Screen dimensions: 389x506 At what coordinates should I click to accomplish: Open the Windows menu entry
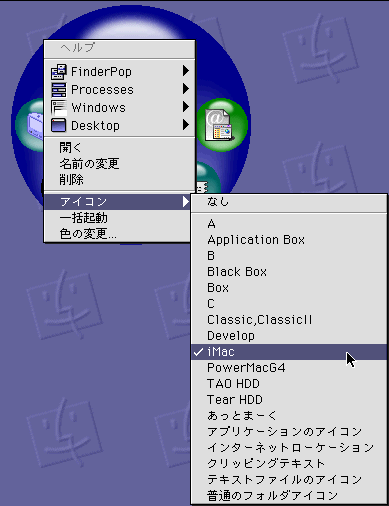click(x=119, y=108)
